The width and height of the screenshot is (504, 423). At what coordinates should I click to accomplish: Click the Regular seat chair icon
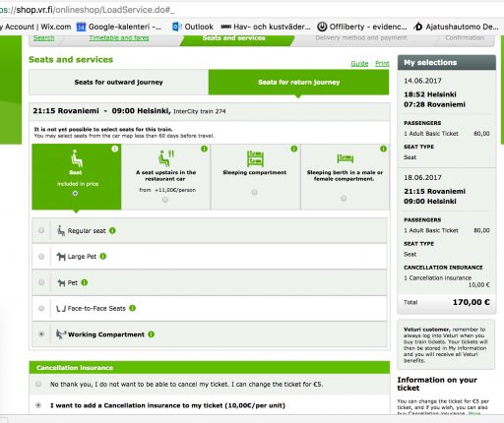pos(61,230)
